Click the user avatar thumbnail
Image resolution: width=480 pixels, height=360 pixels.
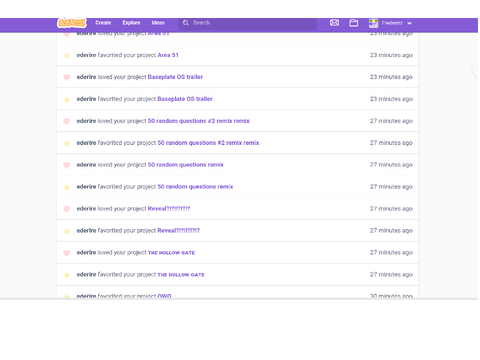(x=373, y=23)
